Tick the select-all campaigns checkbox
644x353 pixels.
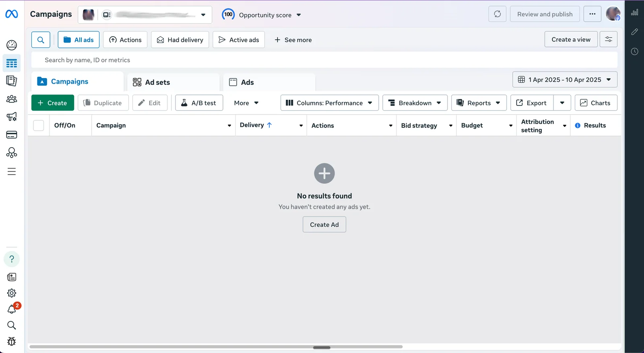tap(39, 125)
